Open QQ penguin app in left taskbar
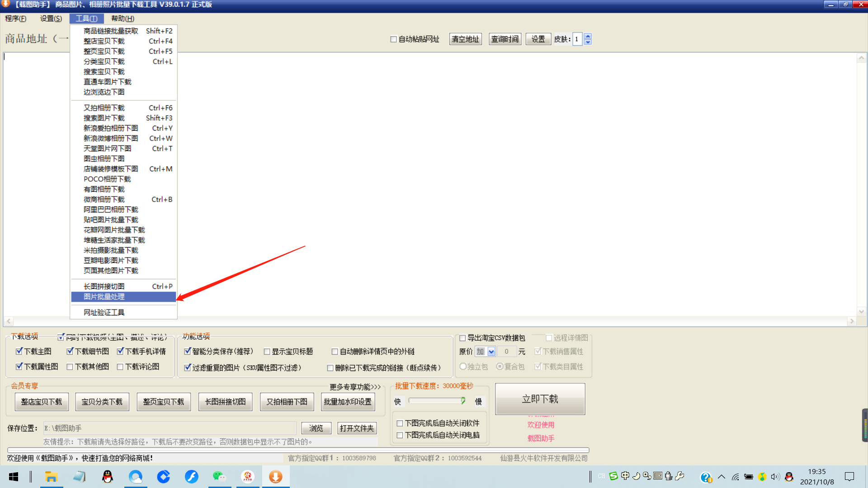This screenshot has width=868, height=488. 107,477
